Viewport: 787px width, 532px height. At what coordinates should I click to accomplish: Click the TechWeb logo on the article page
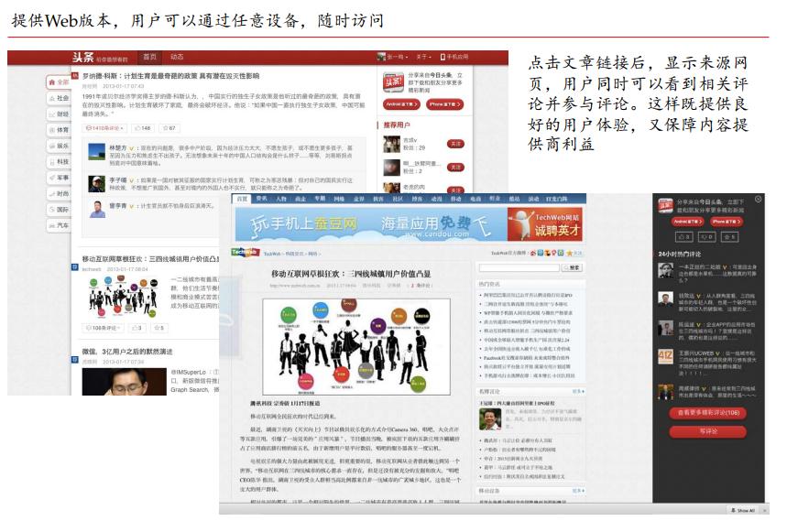pos(245,252)
